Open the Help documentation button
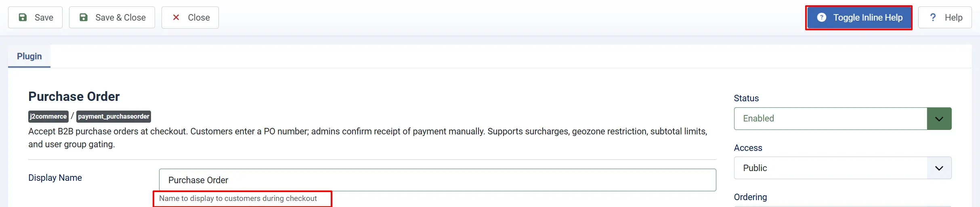The image size is (980, 207). tap(945, 17)
